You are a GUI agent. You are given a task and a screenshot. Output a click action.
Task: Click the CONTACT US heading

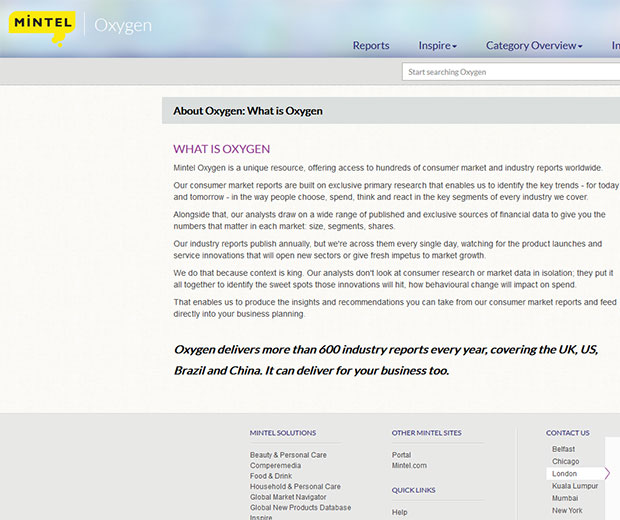[x=568, y=433]
